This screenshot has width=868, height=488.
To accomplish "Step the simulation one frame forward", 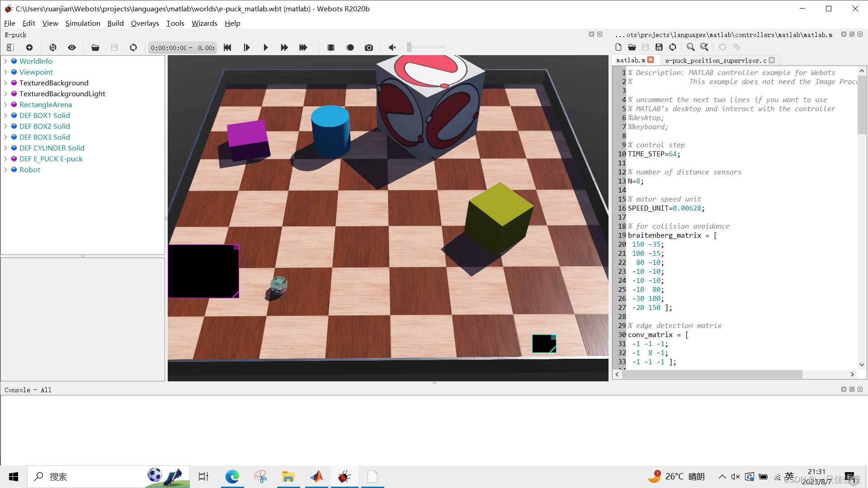I will [x=246, y=47].
